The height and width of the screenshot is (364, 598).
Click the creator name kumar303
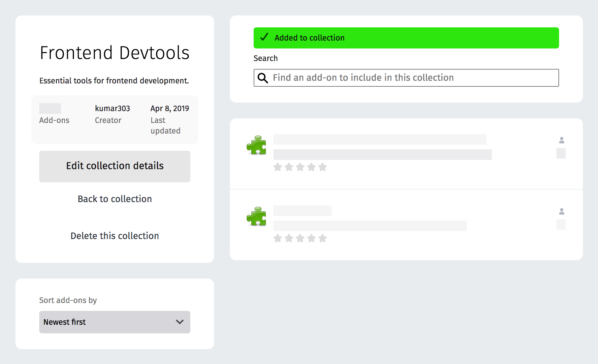(112, 108)
